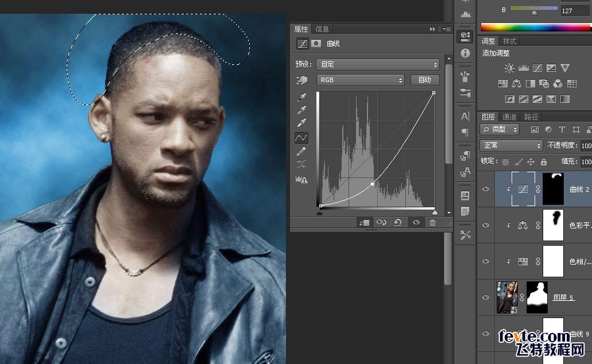
Task: Switch to the 信息 tab
Action: [x=322, y=29]
